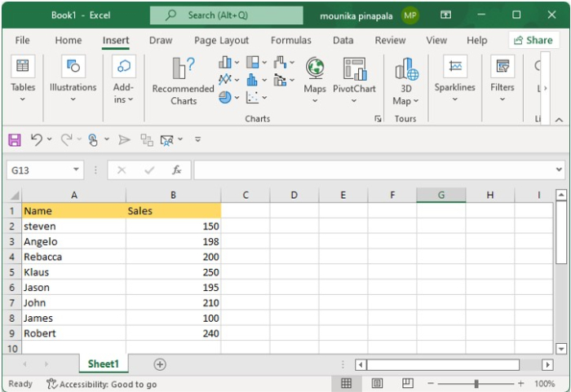This screenshot has width=571, height=392.
Task: Click the zoom slider in status bar
Action: coord(476,384)
